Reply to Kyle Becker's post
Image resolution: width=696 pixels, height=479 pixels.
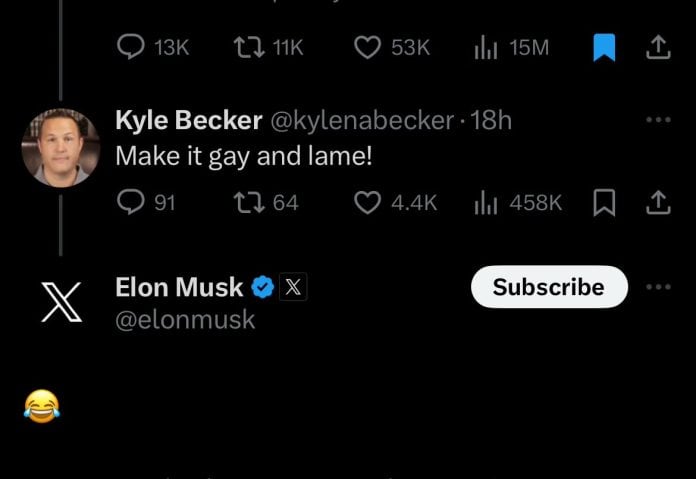pyautogui.click(x=131, y=203)
